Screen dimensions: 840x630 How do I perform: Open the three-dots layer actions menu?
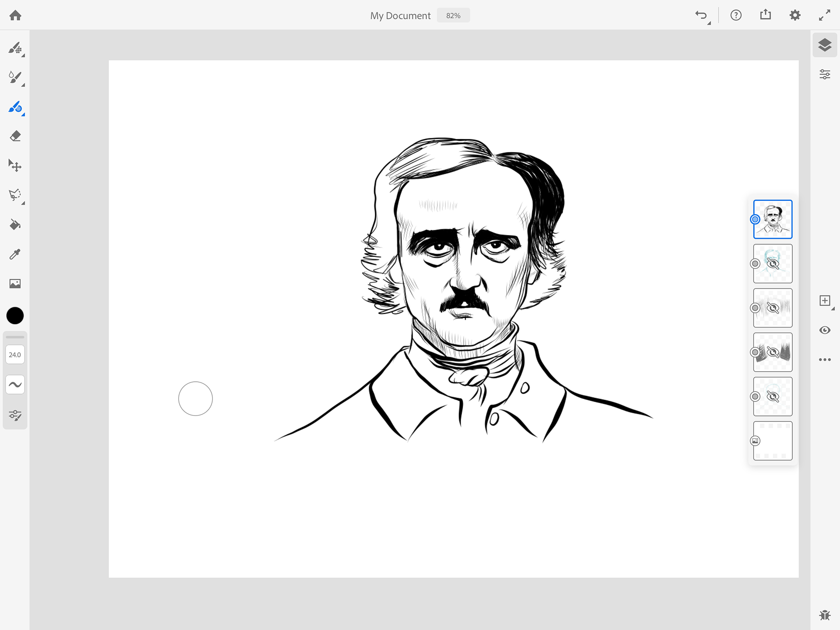825,359
